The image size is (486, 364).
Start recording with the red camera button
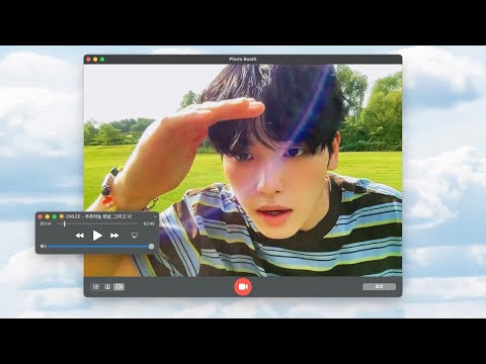pyautogui.click(x=243, y=287)
